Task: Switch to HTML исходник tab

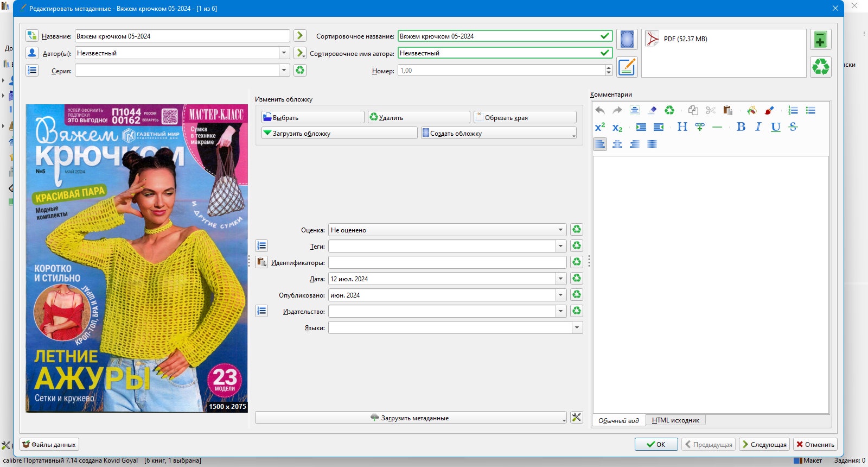Action: click(675, 420)
